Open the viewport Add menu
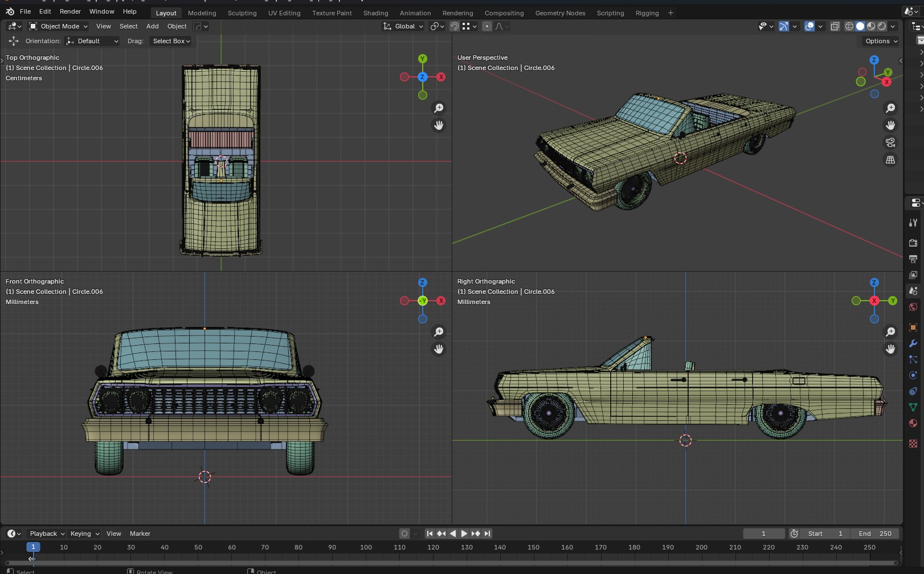924x574 pixels. pos(152,26)
